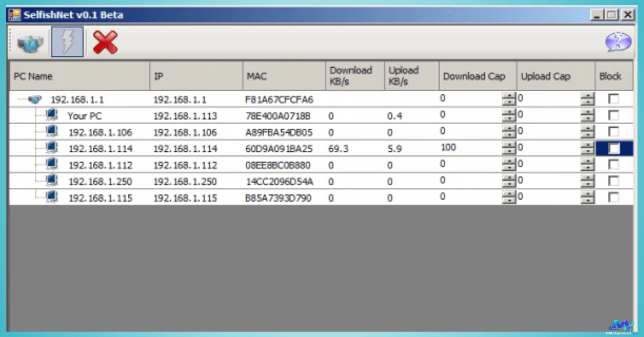
Task: Check Block box for 192.168.1.114
Action: pos(613,149)
